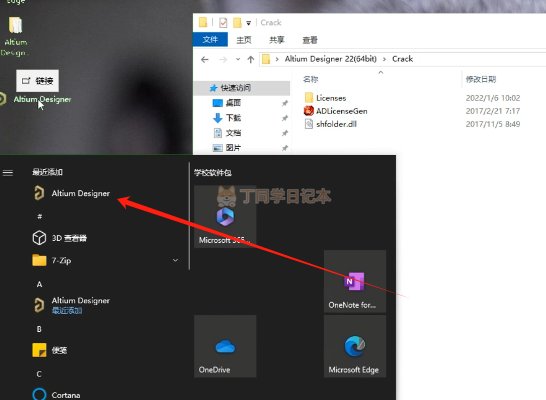Expand the breadcrumb chevron before Crack
546x400 pixels.
click(x=384, y=59)
